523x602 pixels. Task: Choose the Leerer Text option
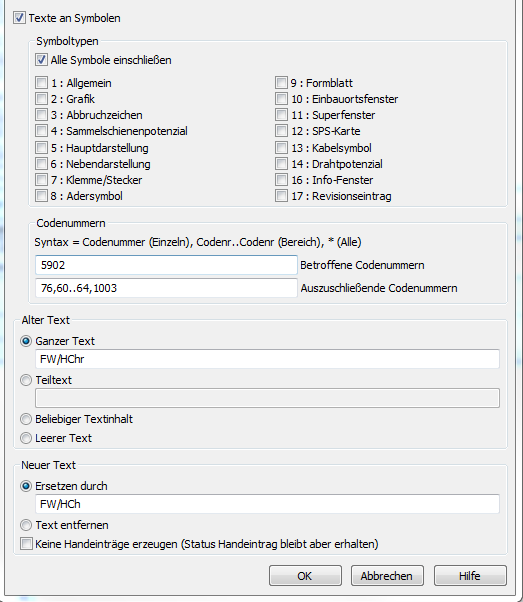pyautogui.click(x=26, y=438)
